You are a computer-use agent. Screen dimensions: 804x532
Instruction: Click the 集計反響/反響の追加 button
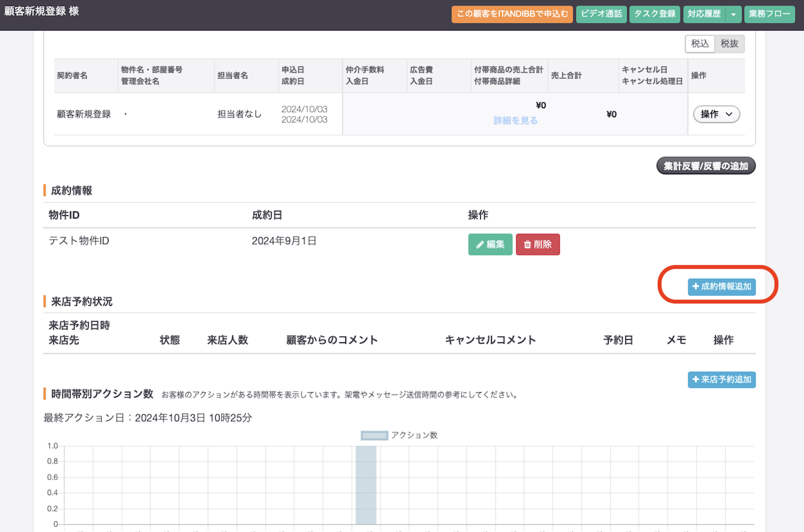click(706, 166)
